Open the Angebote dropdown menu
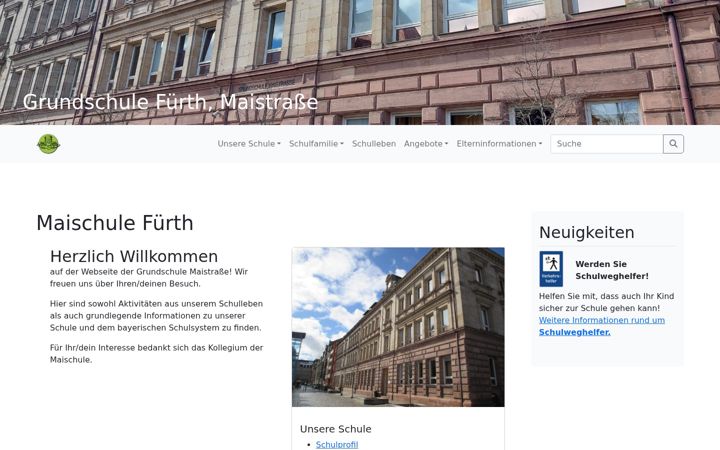 point(426,144)
